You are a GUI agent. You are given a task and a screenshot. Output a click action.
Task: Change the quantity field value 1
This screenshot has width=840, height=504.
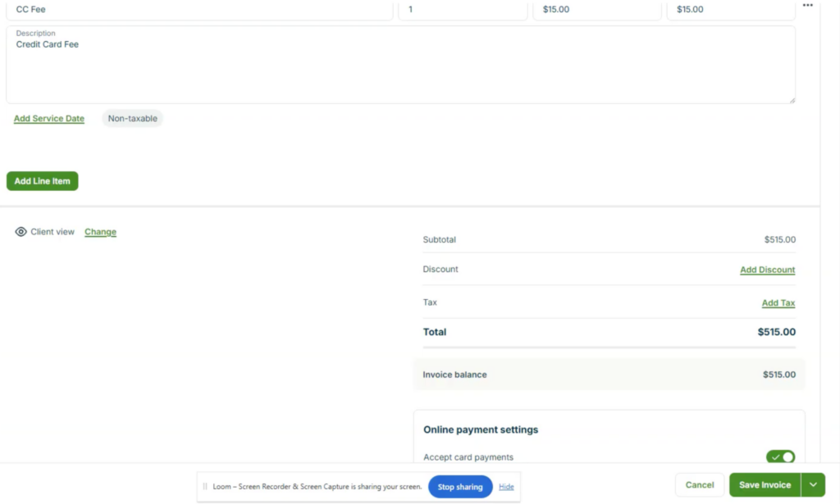(x=463, y=10)
